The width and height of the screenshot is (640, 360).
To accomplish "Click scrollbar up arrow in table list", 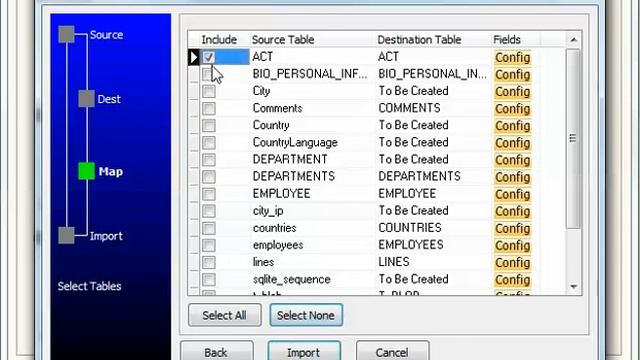I will pos(573,40).
